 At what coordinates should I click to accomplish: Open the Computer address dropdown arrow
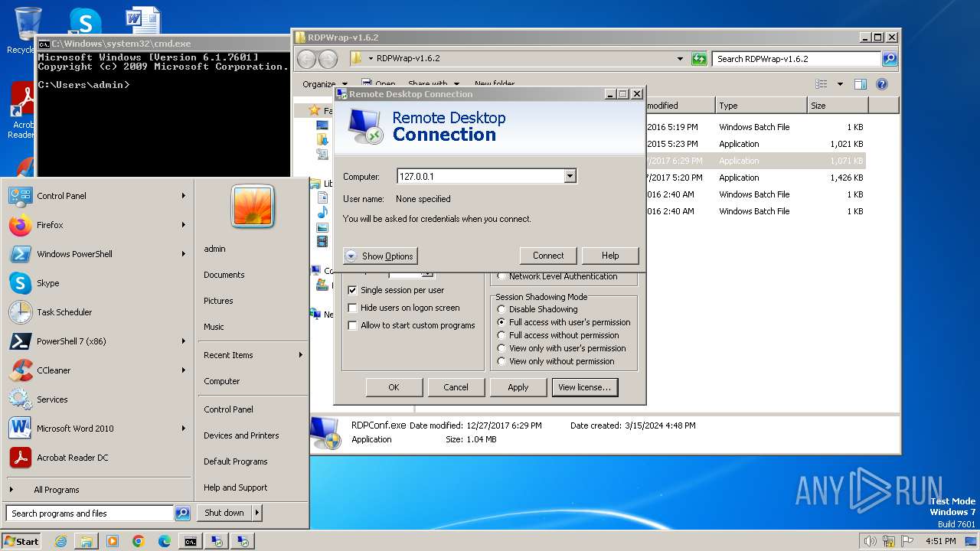tap(569, 176)
